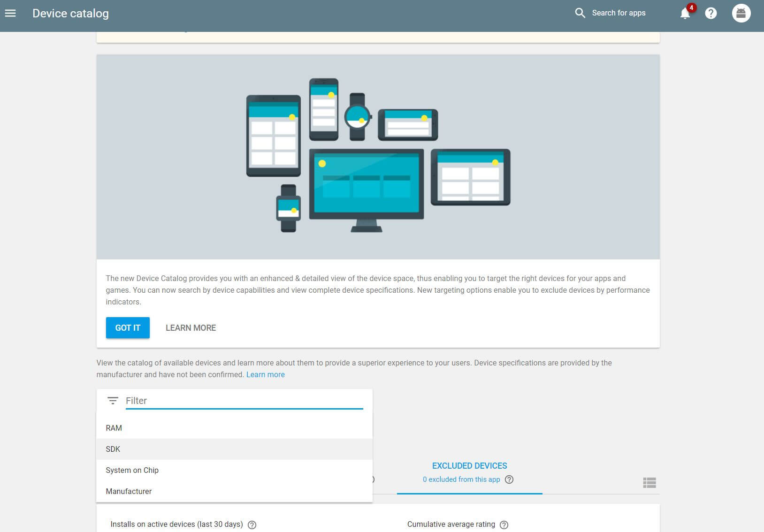Switch to list view icon
Viewport: 764px width, 532px height.
(x=649, y=483)
